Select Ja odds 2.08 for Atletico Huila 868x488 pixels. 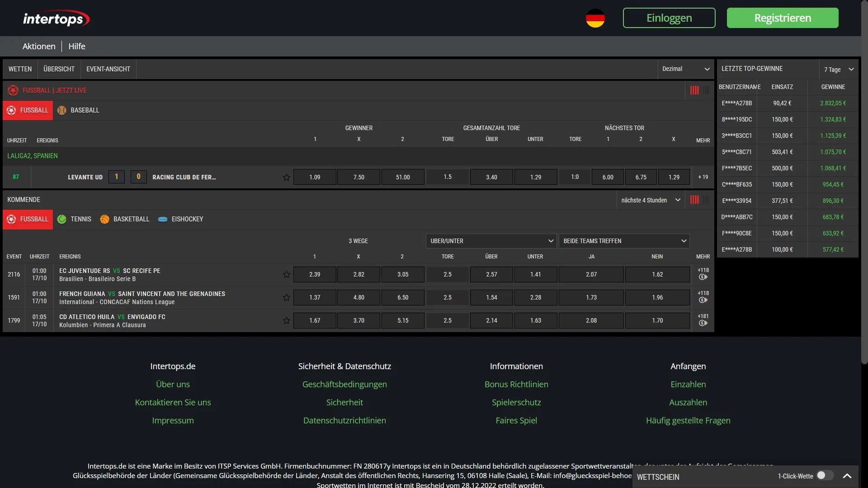click(591, 320)
